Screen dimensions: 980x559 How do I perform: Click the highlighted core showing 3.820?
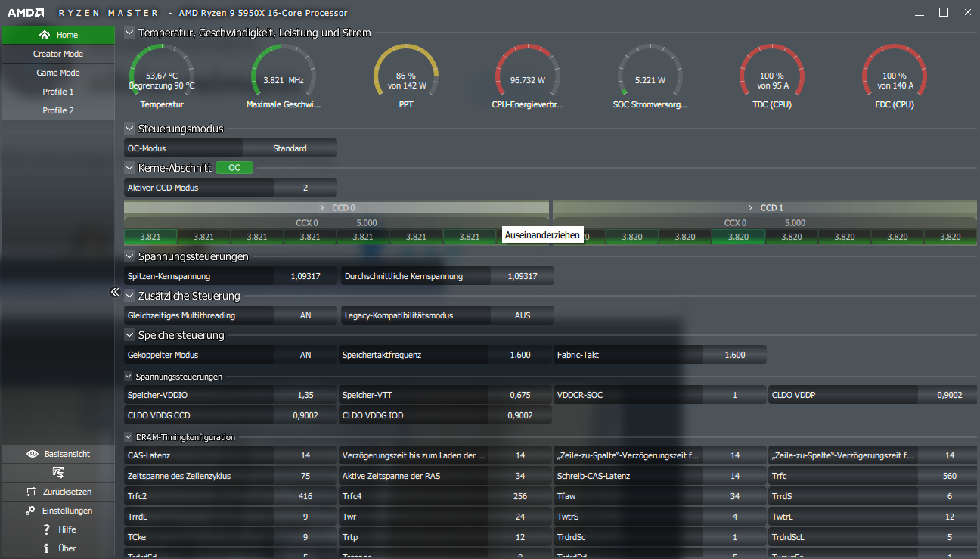click(738, 237)
